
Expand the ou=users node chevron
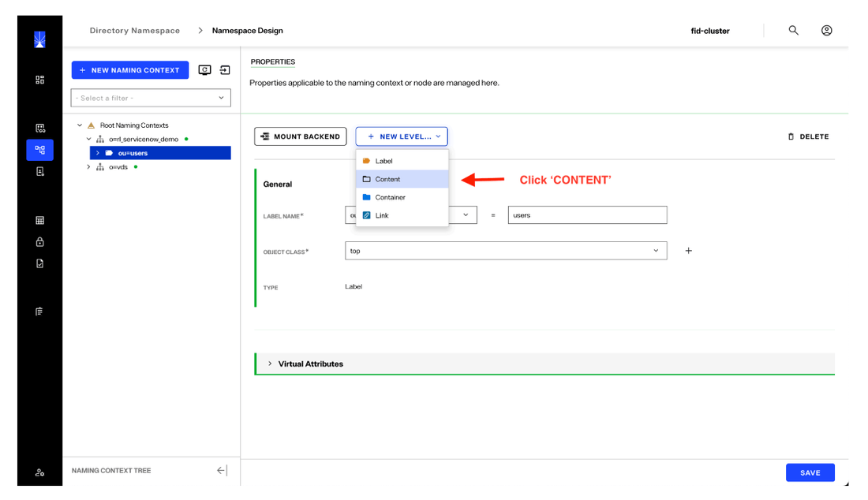point(97,153)
